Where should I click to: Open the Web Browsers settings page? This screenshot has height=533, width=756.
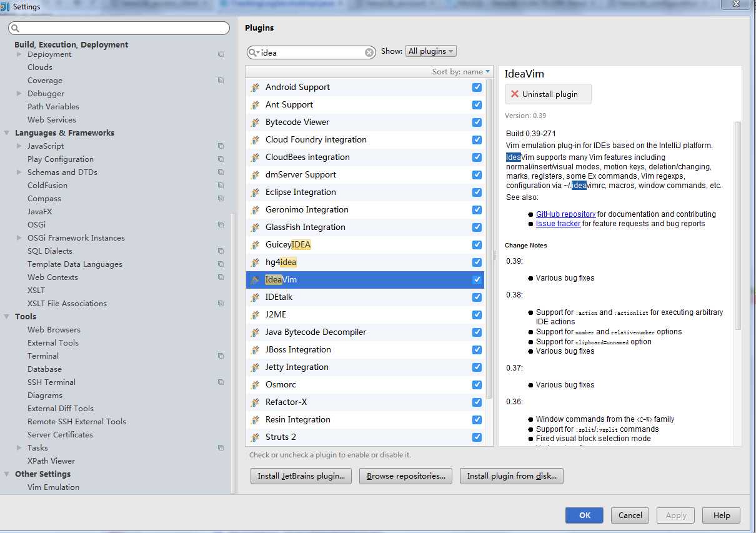click(x=54, y=330)
